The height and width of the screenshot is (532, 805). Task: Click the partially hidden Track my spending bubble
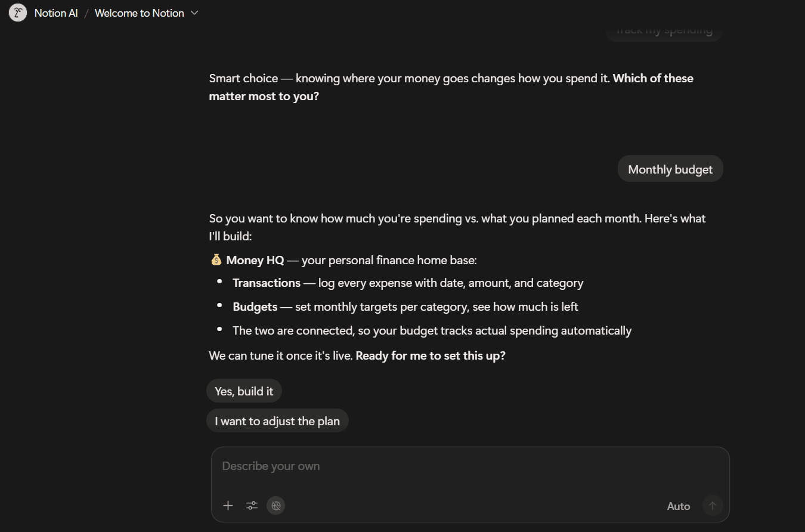(x=664, y=31)
